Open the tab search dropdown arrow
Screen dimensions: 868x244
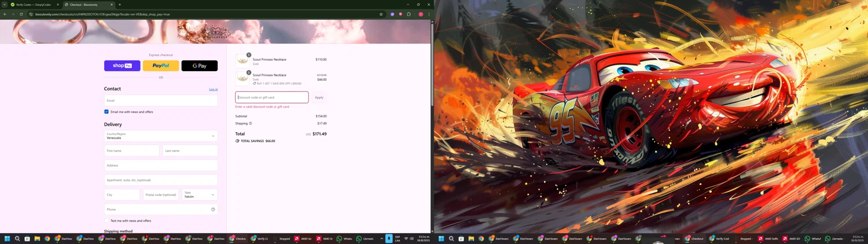click(x=4, y=5)
